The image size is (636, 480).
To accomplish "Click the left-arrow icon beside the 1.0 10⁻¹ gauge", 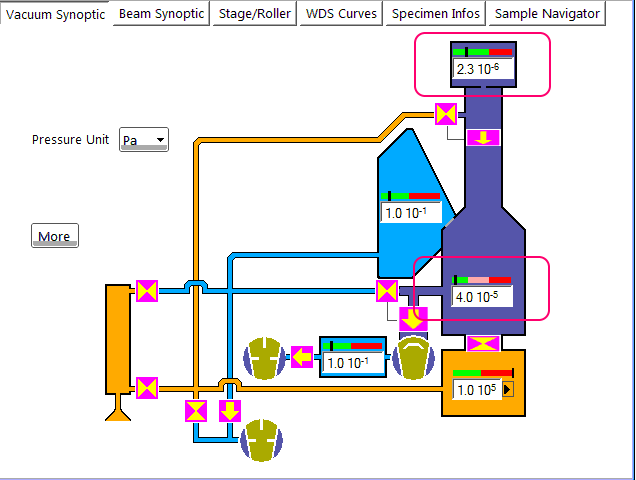I will click(302, 356).
